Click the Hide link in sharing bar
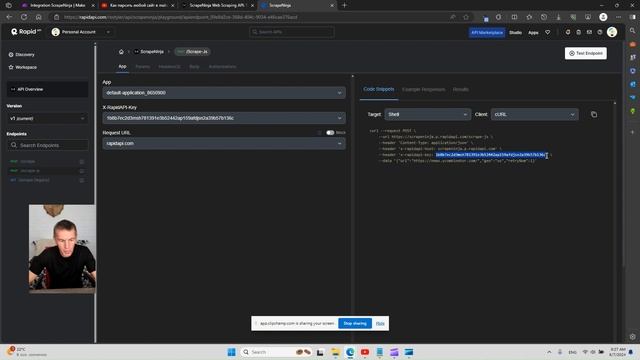The width and height of the screenshot is (640, 360). coord(380,323)
